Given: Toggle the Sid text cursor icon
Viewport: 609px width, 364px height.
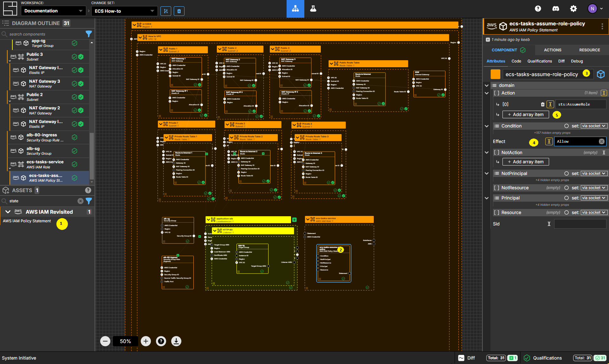Looking at the screenshot, I should coord(549,224).
